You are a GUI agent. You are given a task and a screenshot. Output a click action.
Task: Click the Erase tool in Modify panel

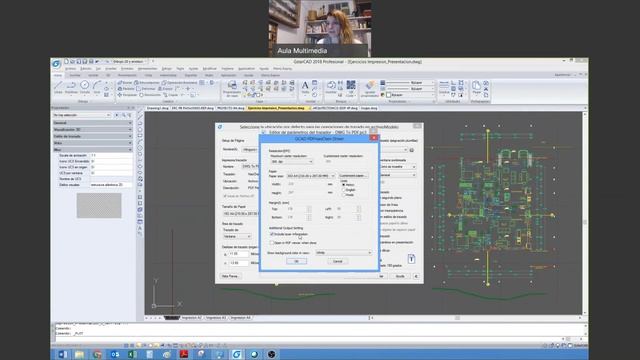point(125,82)
